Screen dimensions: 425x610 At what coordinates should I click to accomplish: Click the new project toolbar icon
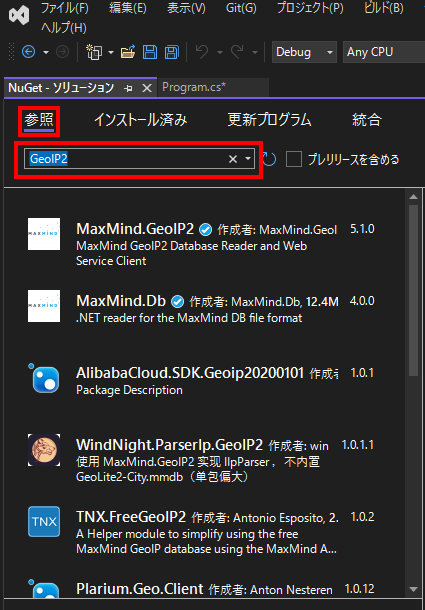click(94, 52)
